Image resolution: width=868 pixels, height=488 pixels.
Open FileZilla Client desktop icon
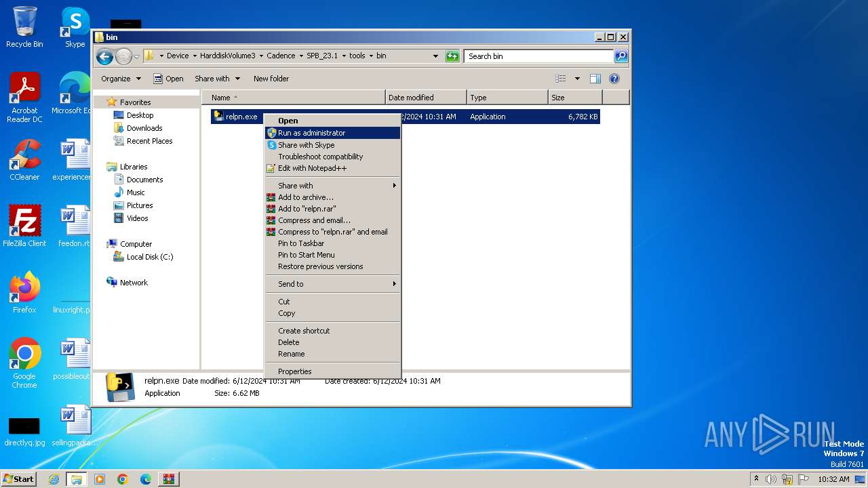coord(24,226)
